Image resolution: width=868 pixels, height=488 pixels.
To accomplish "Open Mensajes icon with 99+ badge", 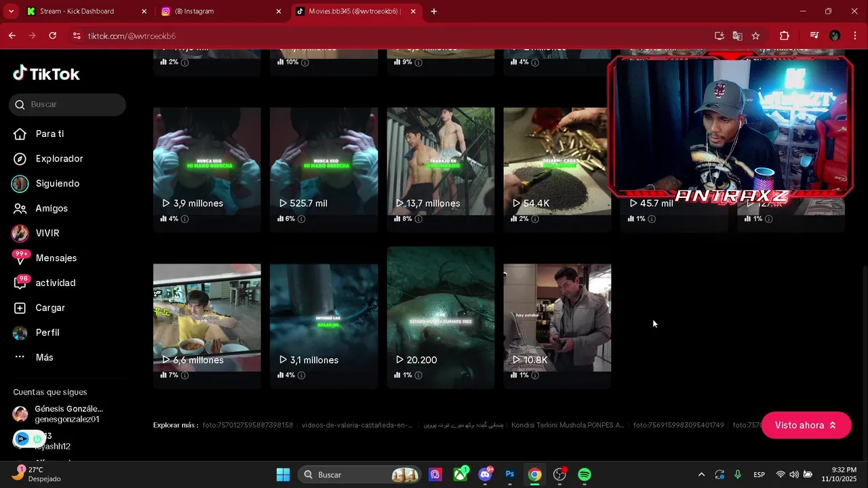I will tap(20, 258).
